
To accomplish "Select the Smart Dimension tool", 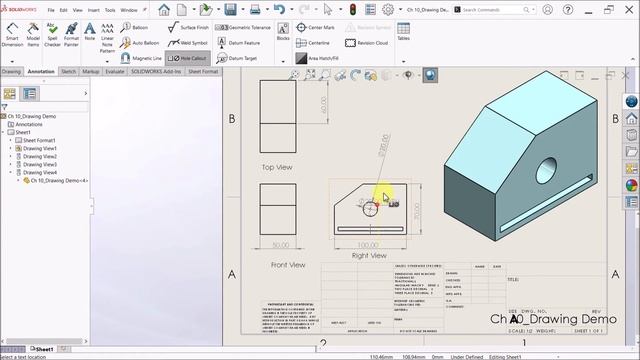I will coord(12,35).
